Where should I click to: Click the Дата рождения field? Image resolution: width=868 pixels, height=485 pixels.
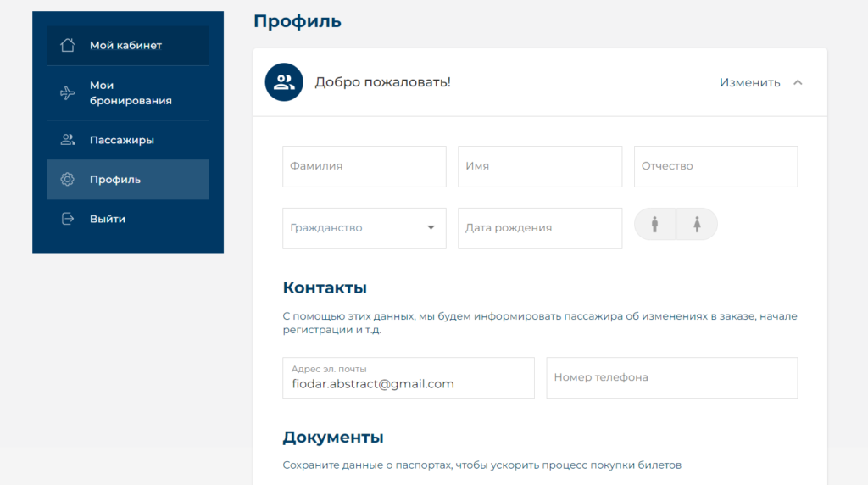pos(540,228)
